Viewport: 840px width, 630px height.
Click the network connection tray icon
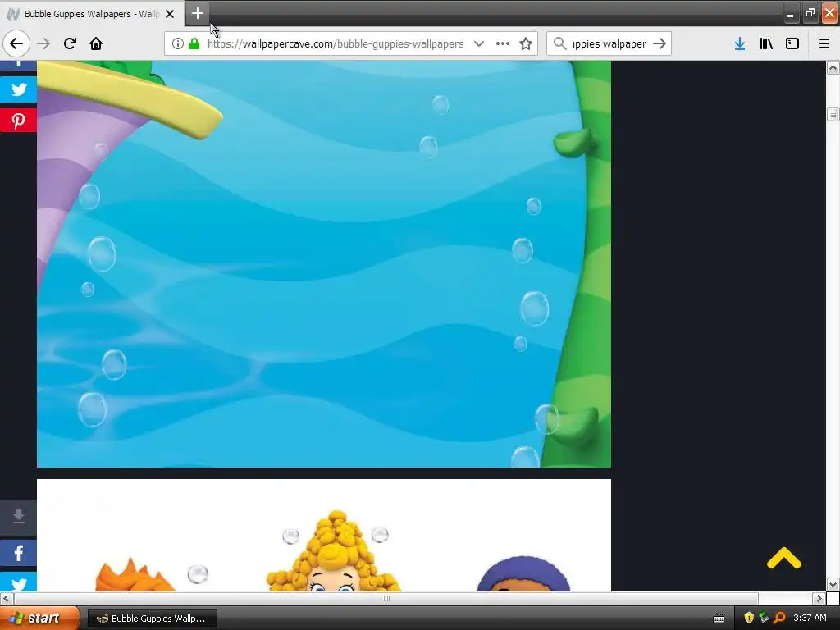tap(764, 619)
